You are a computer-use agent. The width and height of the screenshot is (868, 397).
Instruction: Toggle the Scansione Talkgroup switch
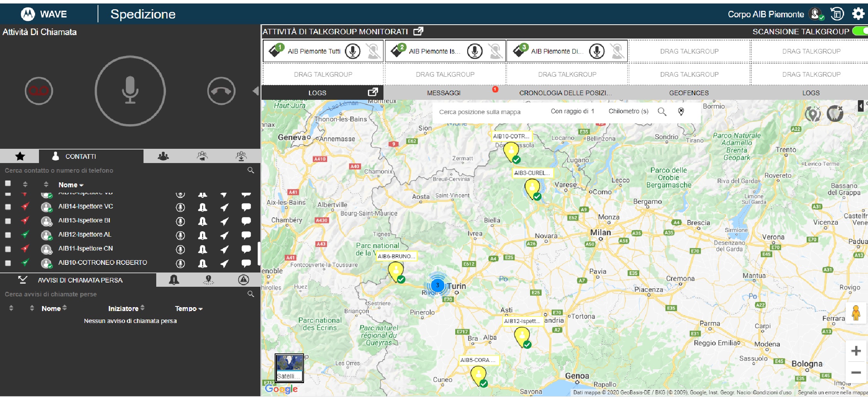coord(860,31)
